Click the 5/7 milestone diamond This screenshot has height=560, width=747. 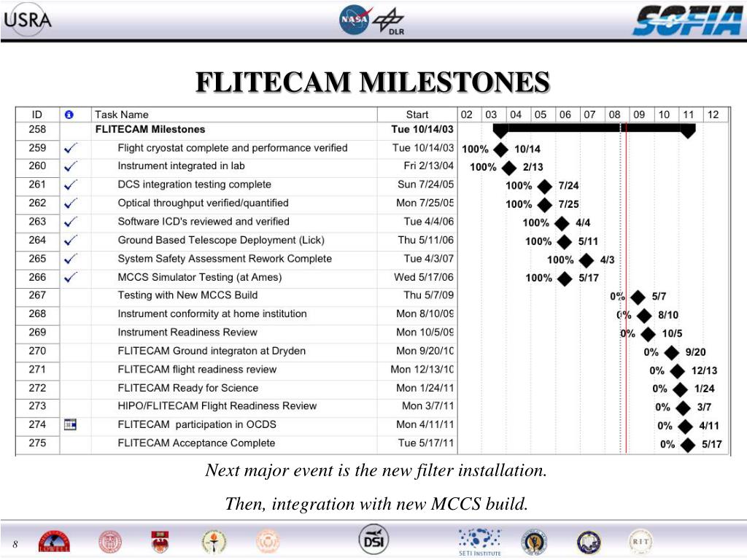coord(638,297)
